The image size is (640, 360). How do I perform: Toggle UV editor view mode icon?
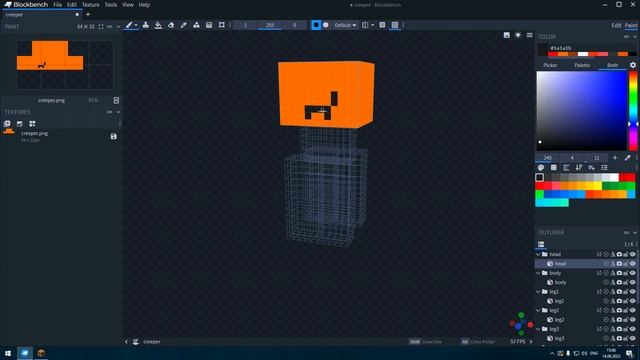click(x=116, y=100)
